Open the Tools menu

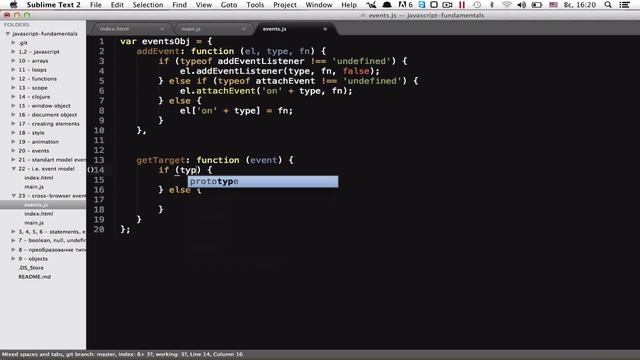point(255,5)
